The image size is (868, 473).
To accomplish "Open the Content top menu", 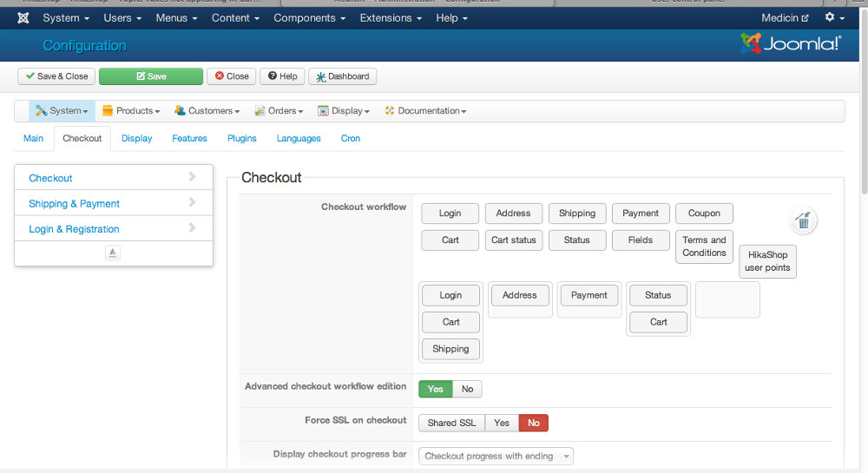I will (x=235, y=17).
